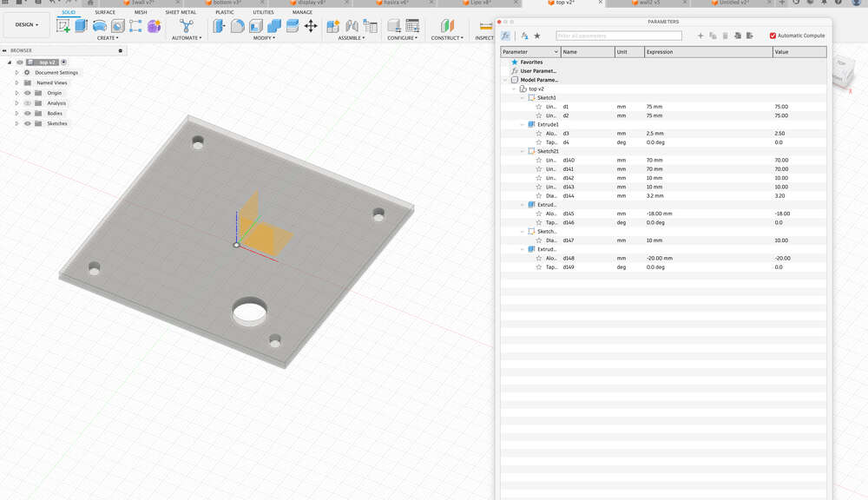Toggle visibility of Origin folder
The image size is (868, 500).
click(x=27, y=93)
